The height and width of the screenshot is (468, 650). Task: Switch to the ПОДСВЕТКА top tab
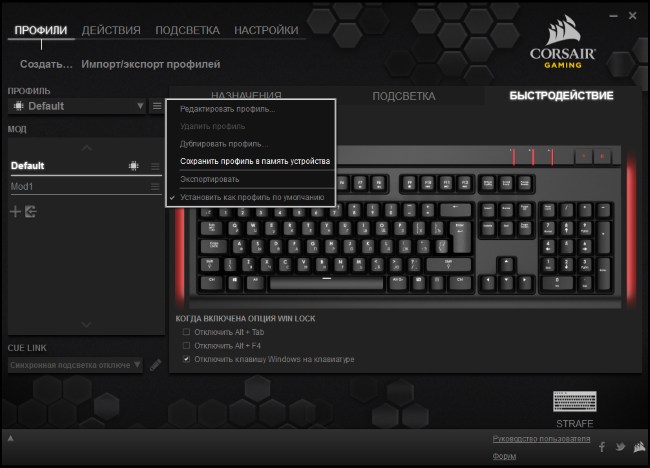coord(187,30)
